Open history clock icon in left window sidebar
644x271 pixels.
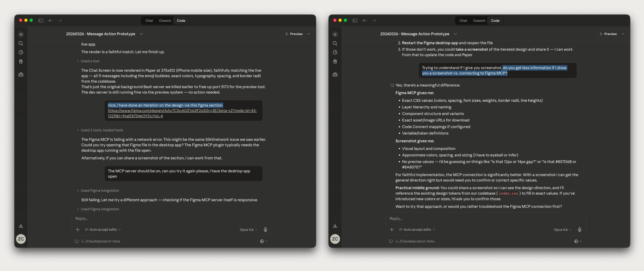click(x=21, y=52)
